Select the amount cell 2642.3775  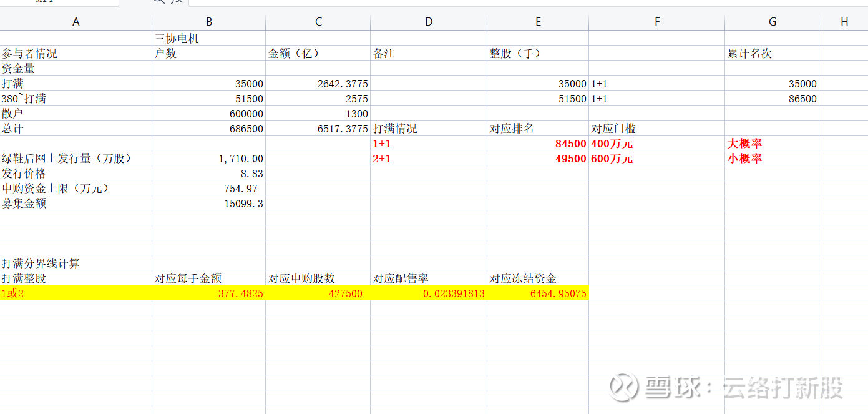(318, 83)
